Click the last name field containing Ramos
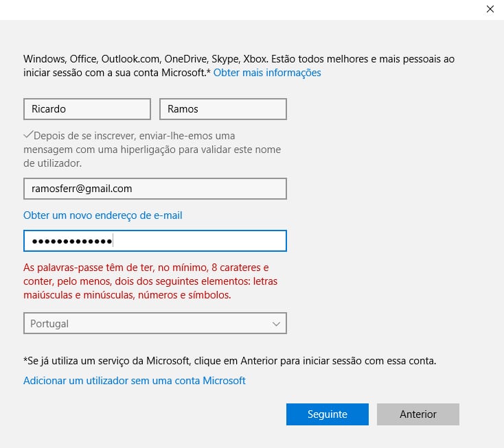The image size is (504, 448). 223,109
